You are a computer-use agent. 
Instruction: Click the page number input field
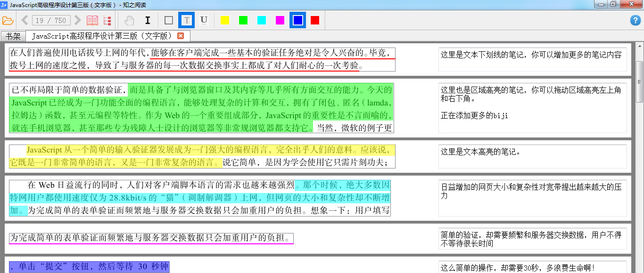tap(51, 20)
